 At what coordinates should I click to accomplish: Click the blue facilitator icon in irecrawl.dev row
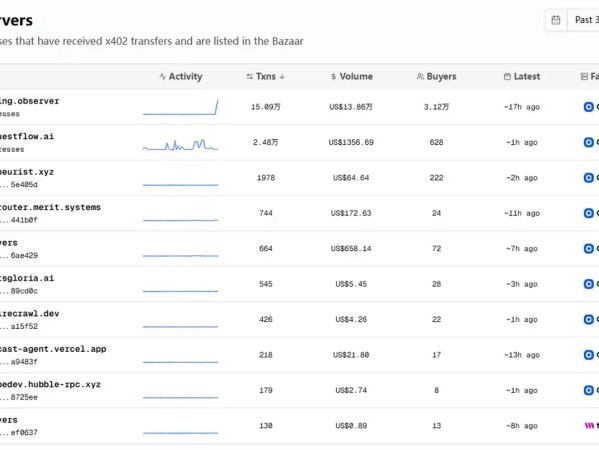click(588, 319)
